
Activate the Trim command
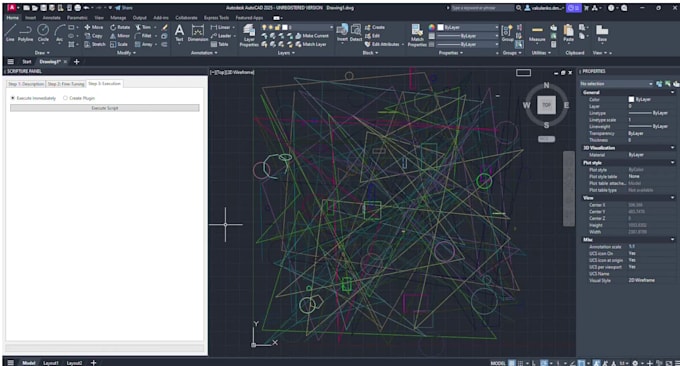143,27
